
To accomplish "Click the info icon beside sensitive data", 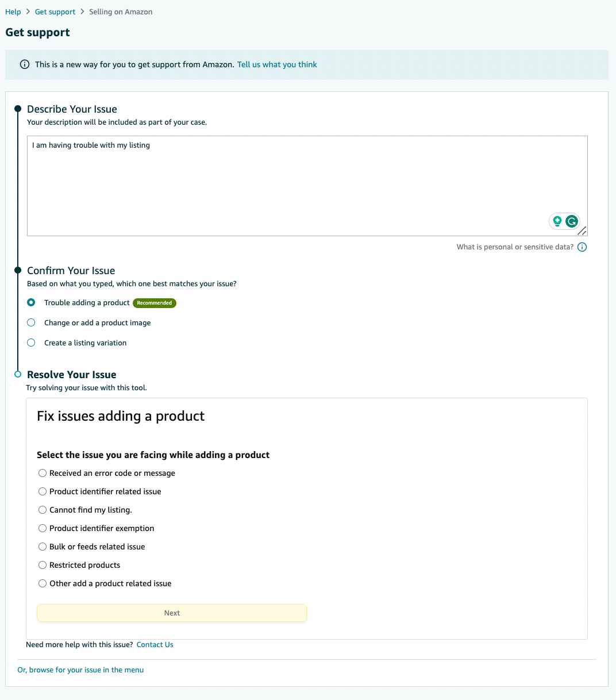I will pyautogui.click(x=582, y=247).
